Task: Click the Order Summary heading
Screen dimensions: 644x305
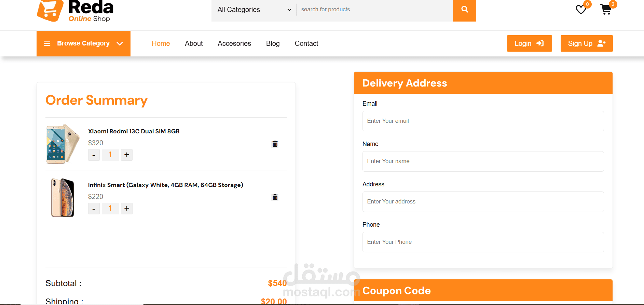Action: pos(97,100)
